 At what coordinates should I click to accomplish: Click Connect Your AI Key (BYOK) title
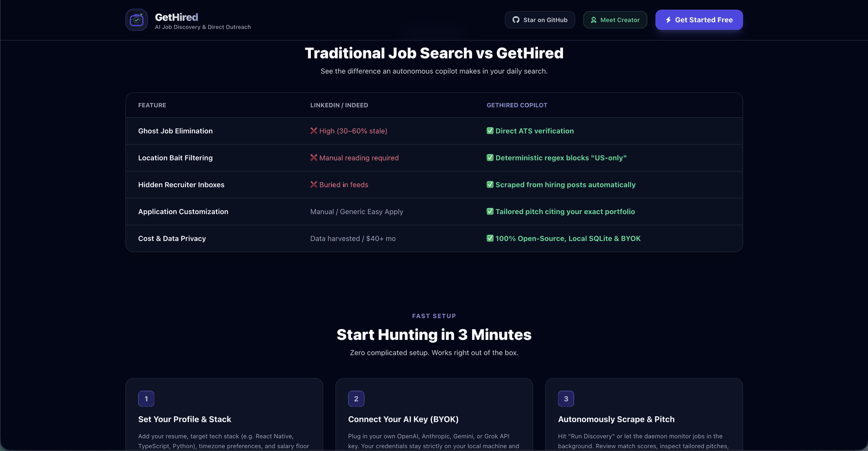[404, 420]
